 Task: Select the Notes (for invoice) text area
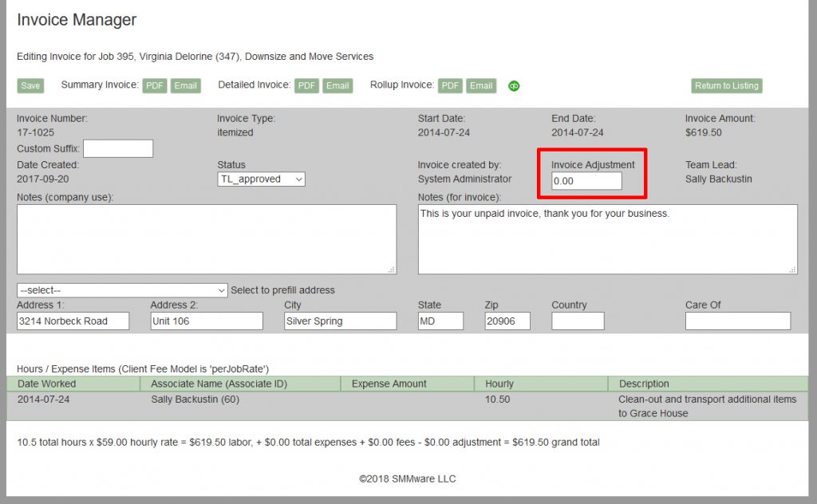click(608, 238)
